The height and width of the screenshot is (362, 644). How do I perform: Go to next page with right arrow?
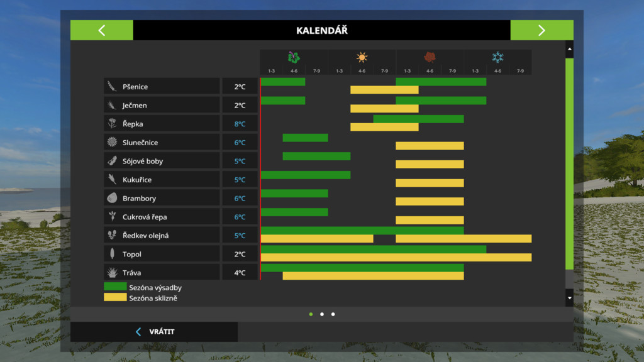(x=541, y=30)
